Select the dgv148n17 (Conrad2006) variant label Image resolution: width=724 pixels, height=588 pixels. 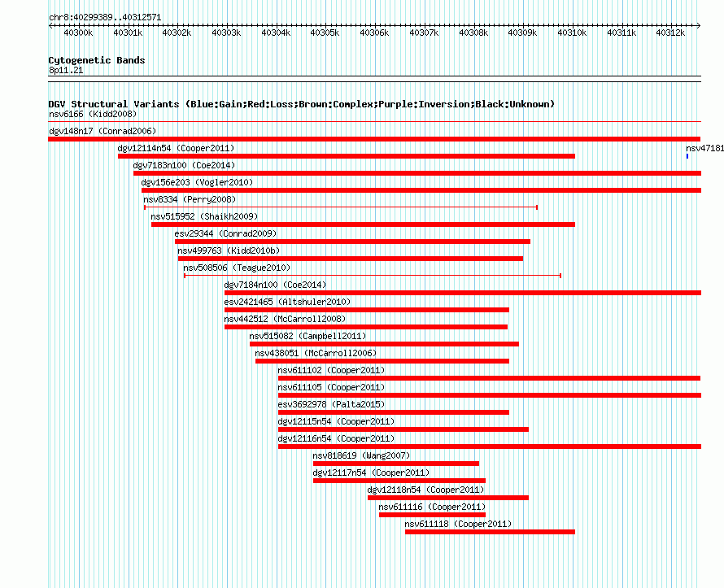[102, 131]
